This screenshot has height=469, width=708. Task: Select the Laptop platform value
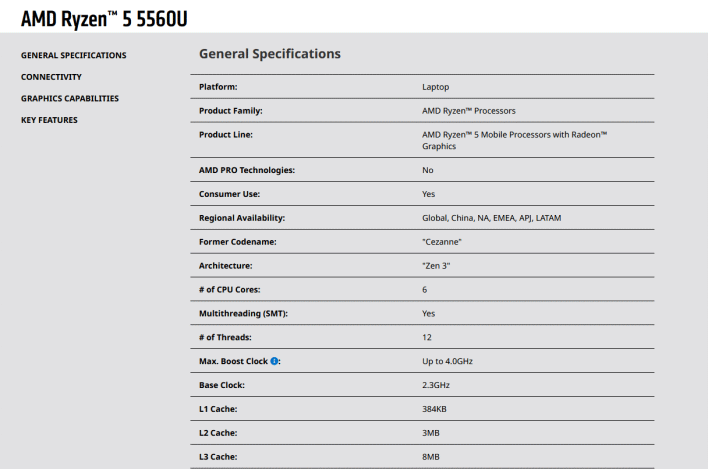[436, 87]
